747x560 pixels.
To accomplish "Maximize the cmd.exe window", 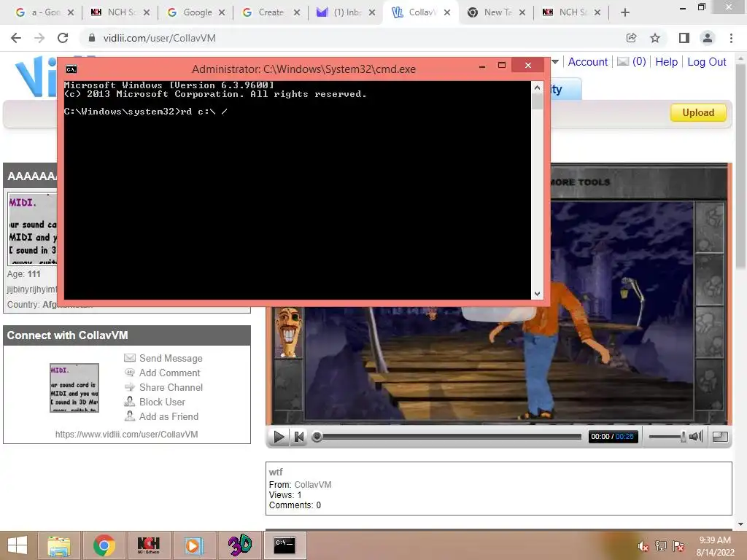I will pos(502,65).
